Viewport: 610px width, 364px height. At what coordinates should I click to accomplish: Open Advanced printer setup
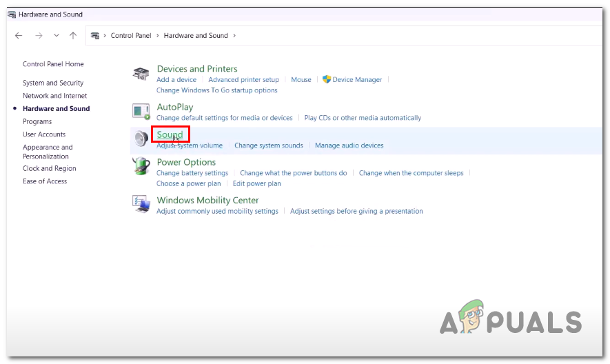pos(243,79)
